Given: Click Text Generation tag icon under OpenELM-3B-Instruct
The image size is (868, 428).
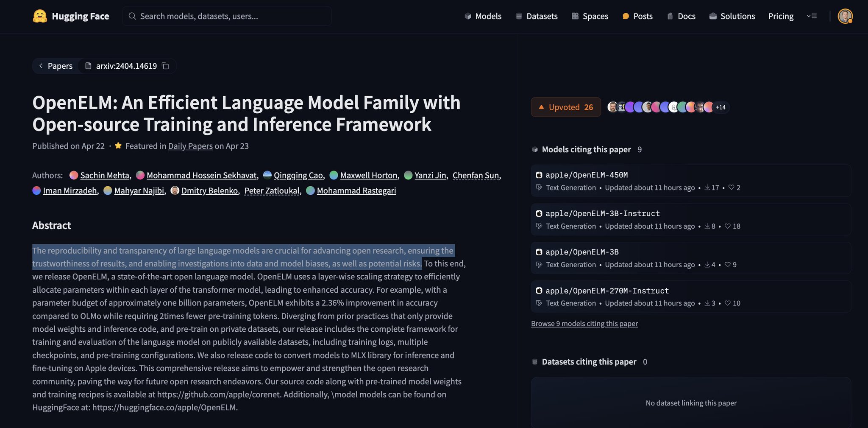Looking at the screenshot, I should click(x=539, y=226).
